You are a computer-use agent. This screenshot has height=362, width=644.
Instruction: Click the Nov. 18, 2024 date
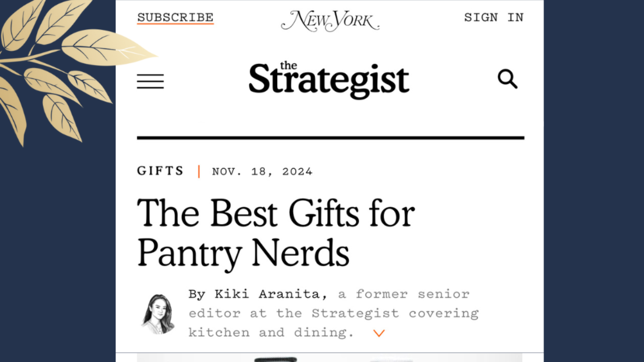click(262, 172)
